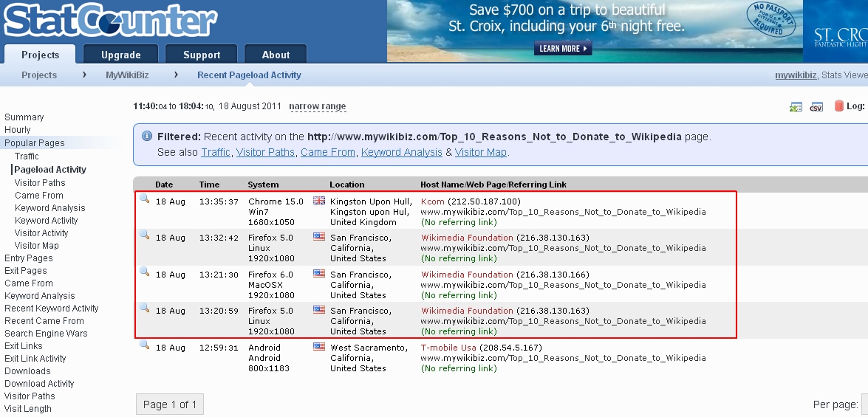
Task: Select Recent Keyword Activity in sidebar
Action: 52,309
